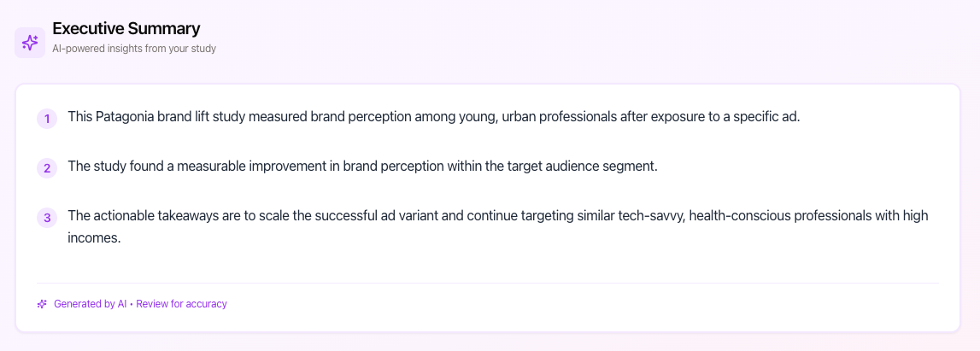980x351 pixels.
Task: Click the third insight about actionable takeaways
Action: [497, 216]
